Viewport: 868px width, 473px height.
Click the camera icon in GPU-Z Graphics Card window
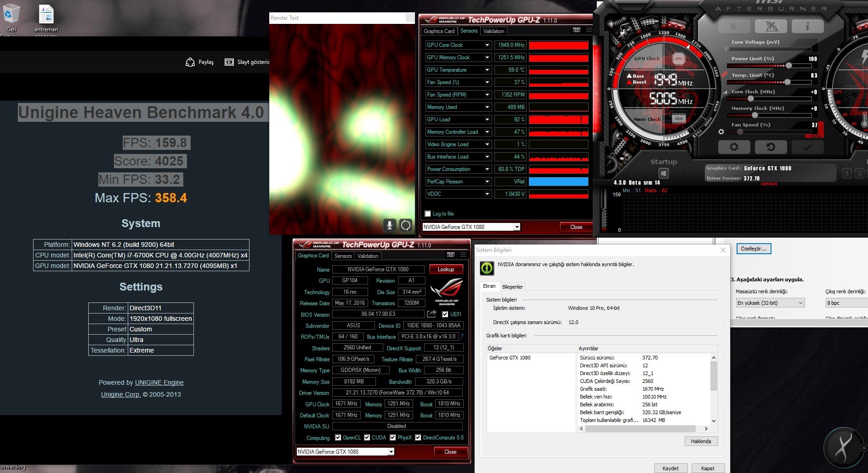click(451, 255)
